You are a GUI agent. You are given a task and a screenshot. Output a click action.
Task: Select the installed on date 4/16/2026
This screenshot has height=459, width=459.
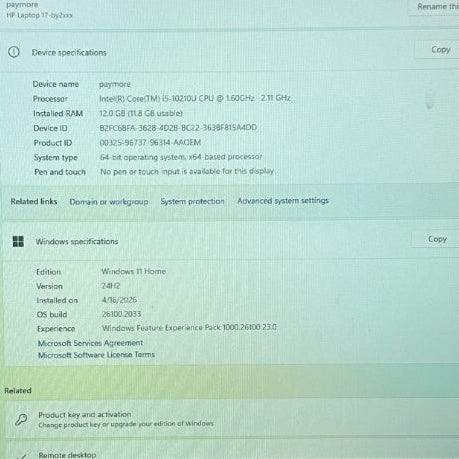point(119,300)
